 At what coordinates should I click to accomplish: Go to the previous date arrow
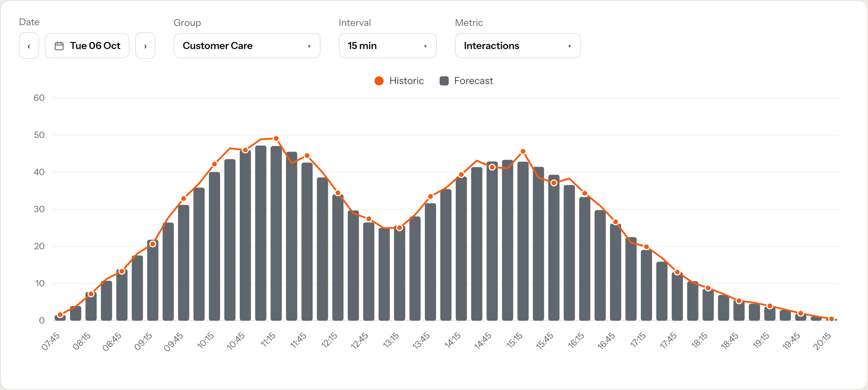(x=29, y=46)
